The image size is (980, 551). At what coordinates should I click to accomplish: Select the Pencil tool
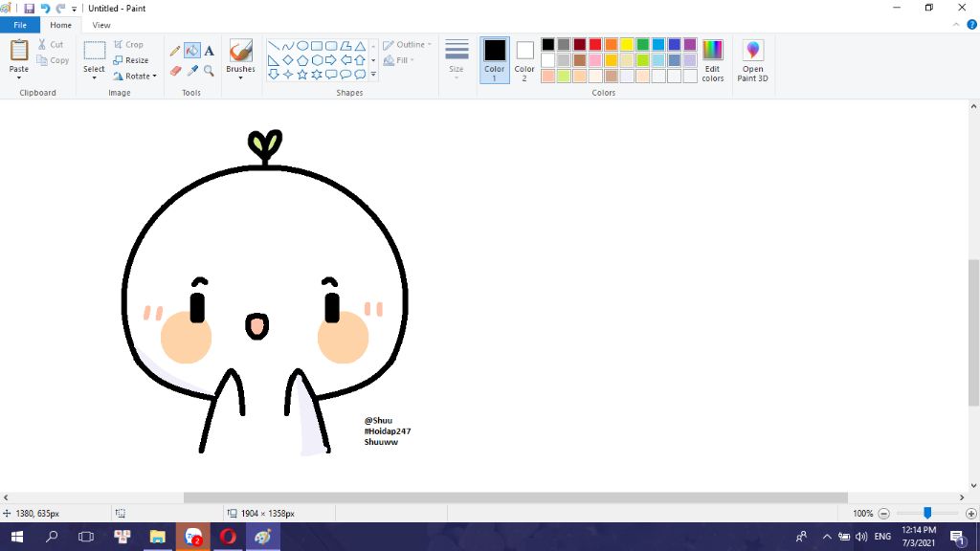tap(175, 51)
